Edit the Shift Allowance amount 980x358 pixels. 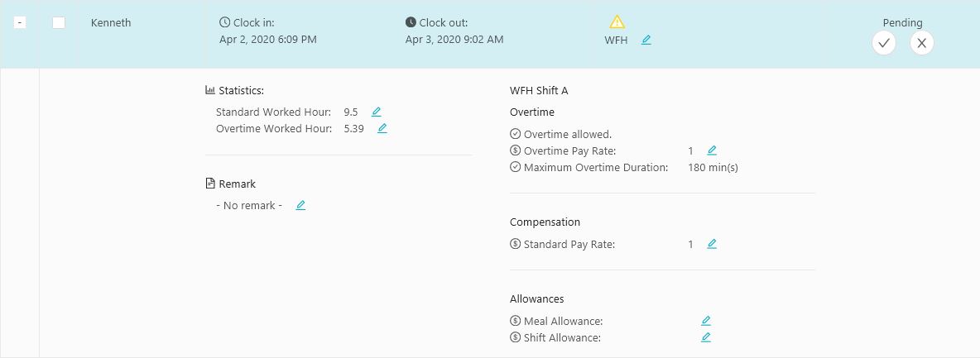(706, 337)
